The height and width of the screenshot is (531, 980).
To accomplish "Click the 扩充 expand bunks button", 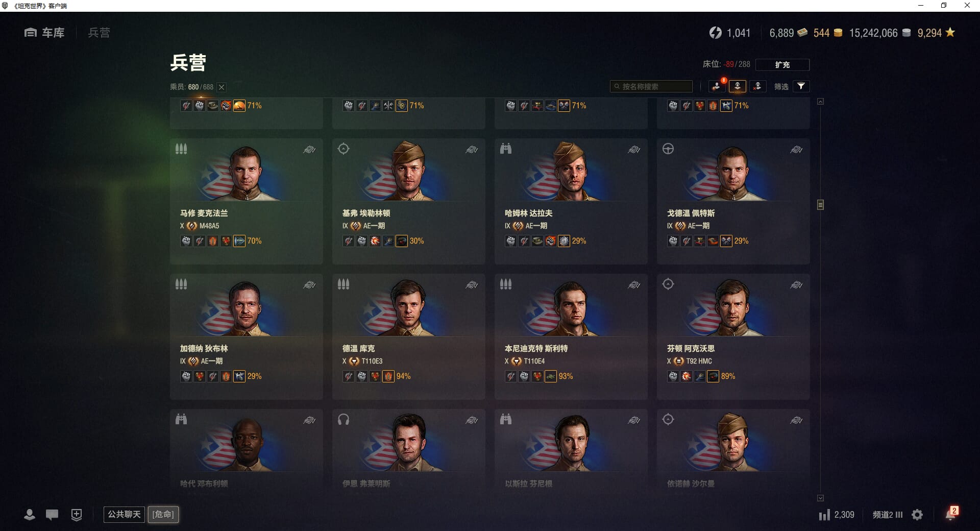I will pyautogui.click(x=782, y=65).
